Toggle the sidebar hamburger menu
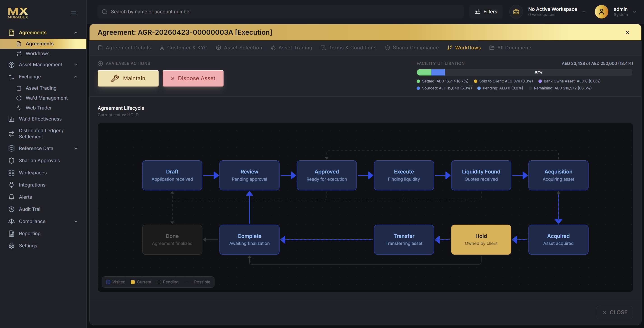The width and height of the screenshot is (644, 328). point(73,13)
